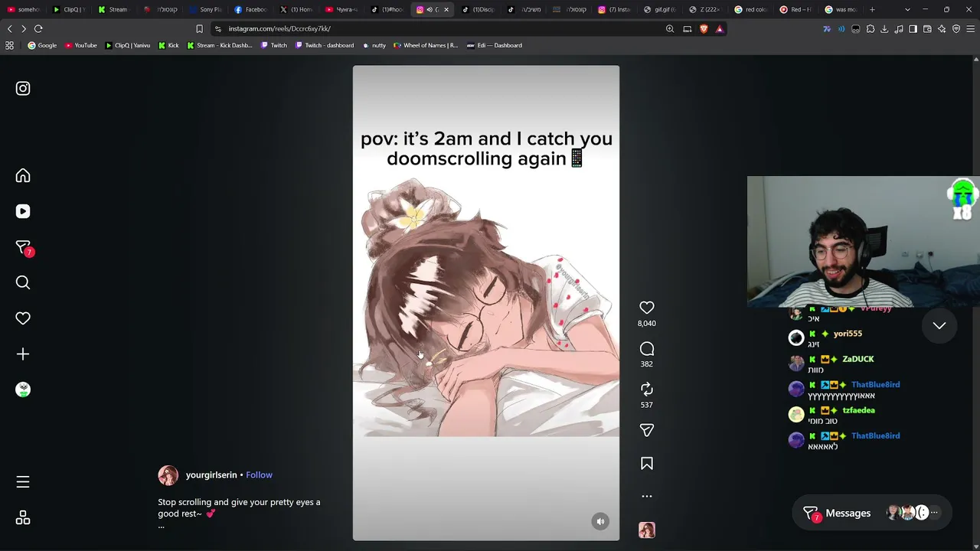Open the ClipQ | Yanivu bookmark

coord(127,45)
